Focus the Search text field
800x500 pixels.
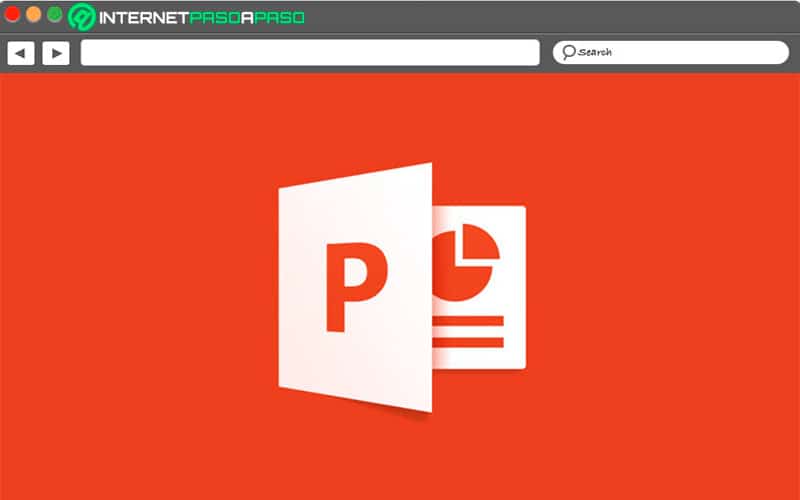click(670, 53)
